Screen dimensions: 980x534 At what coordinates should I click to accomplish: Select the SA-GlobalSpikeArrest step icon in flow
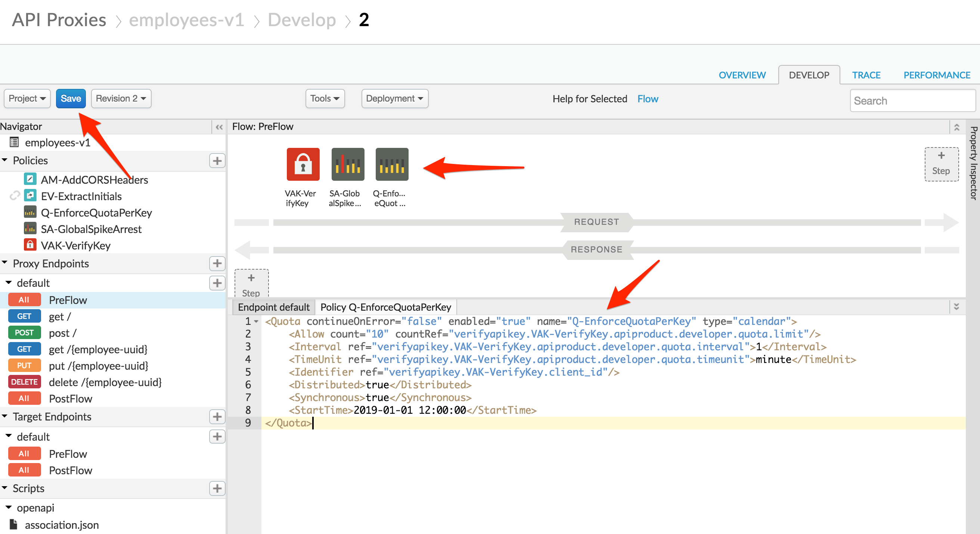(348, 164)
